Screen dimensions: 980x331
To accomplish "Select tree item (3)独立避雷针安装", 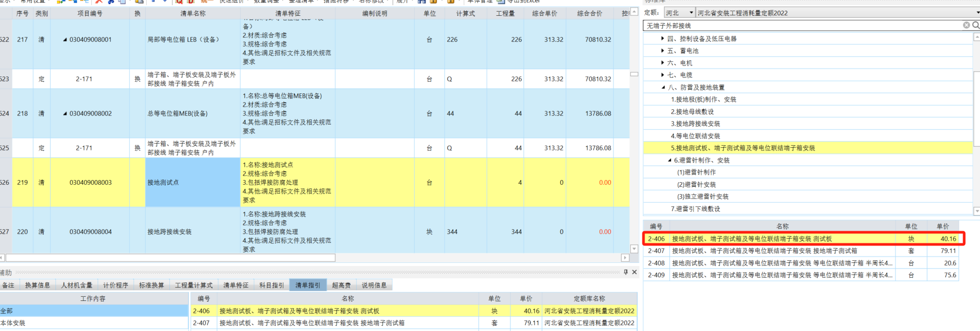I will [x=703, y=196].
